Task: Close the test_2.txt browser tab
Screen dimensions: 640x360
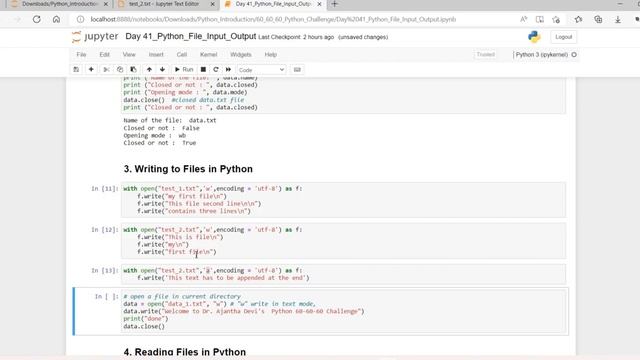Action: 212,4
